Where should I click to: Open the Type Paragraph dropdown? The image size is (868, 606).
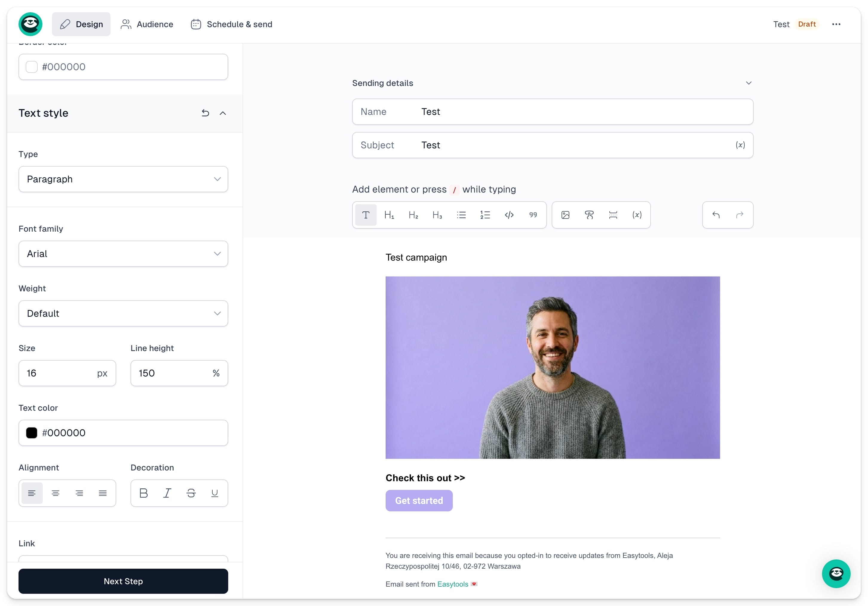coord(123,179)
